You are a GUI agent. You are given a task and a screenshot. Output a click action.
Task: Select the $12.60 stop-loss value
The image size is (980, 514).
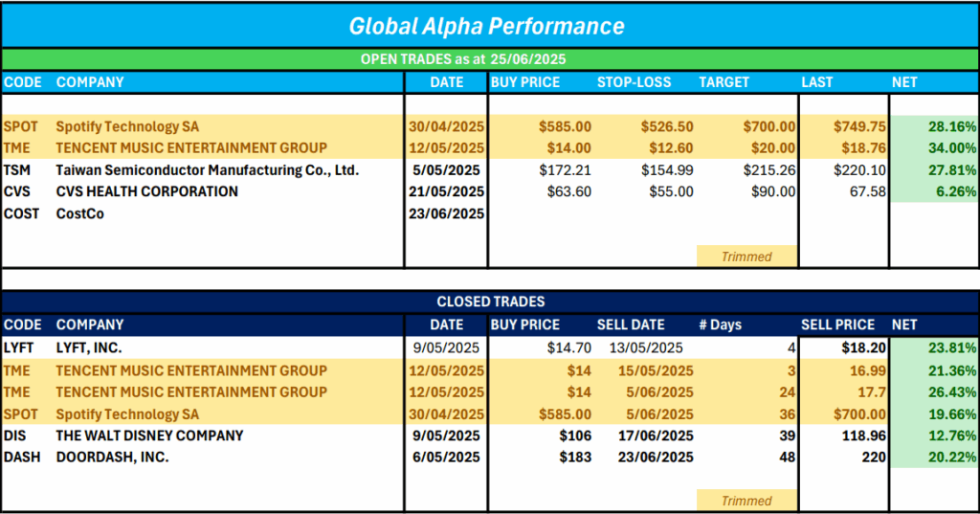pyautogui.click(x=671, y=148)
